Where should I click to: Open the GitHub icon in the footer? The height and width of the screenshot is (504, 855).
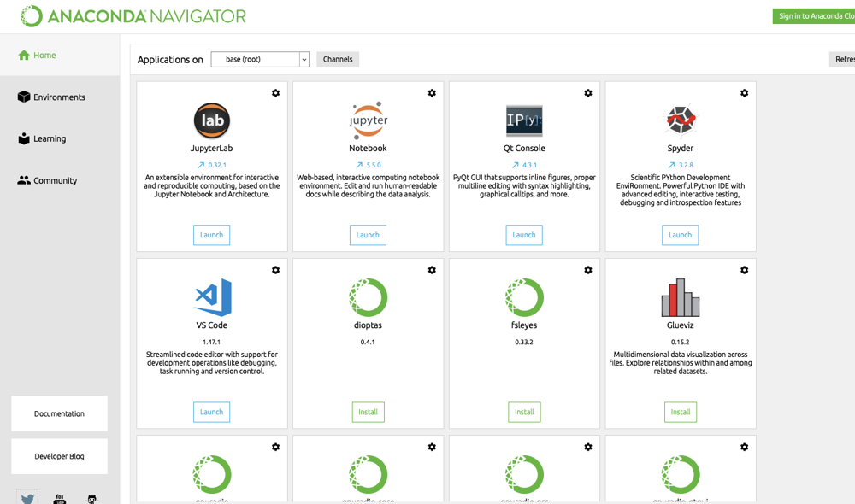click(x=91, y=498)
